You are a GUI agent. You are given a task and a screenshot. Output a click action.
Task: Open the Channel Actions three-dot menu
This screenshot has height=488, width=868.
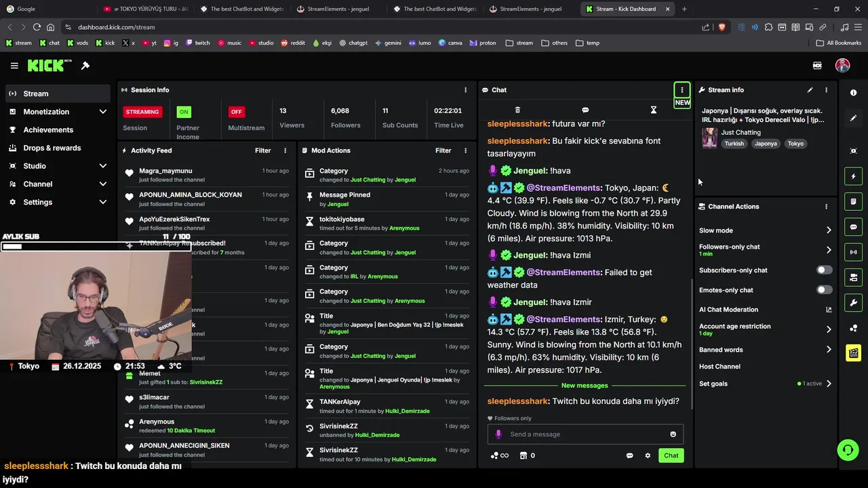click(x=826, y=207)
